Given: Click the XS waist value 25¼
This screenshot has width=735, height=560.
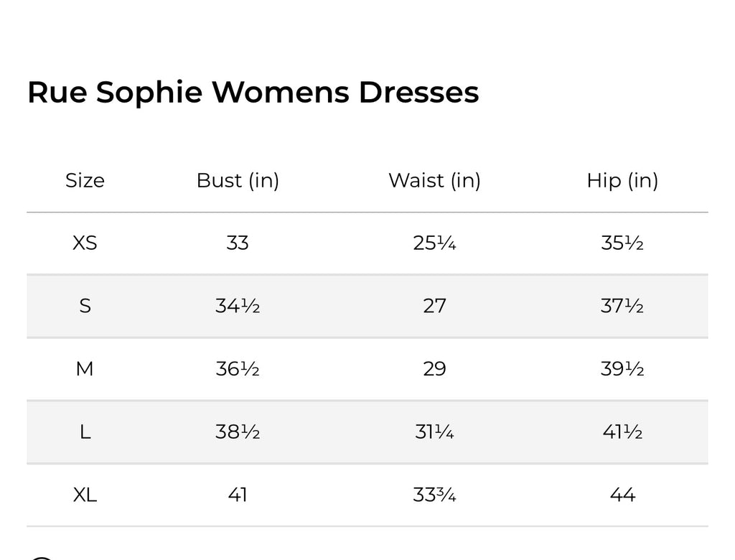Looking at the screenshot, I should (x=434, y=243).
